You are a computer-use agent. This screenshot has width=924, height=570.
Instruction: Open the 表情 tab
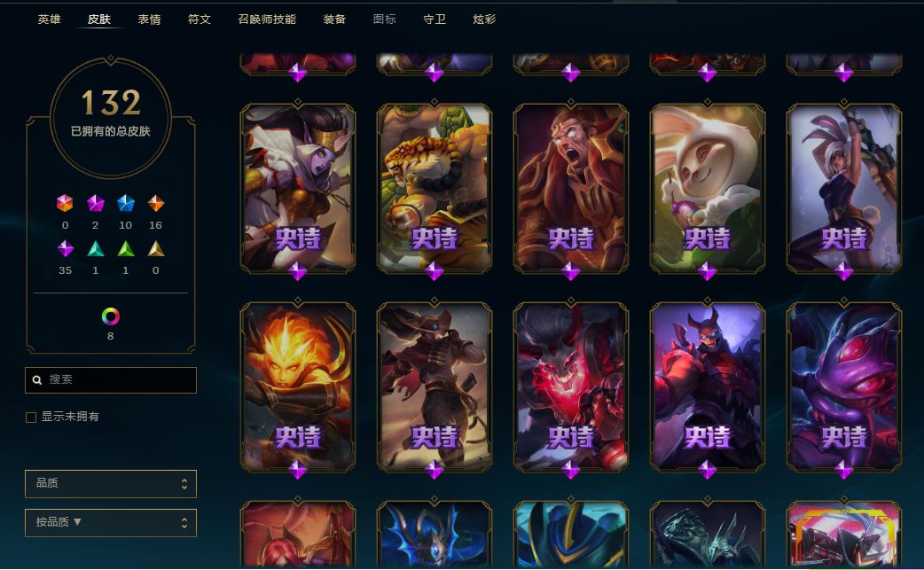click(x=149, y=20)
